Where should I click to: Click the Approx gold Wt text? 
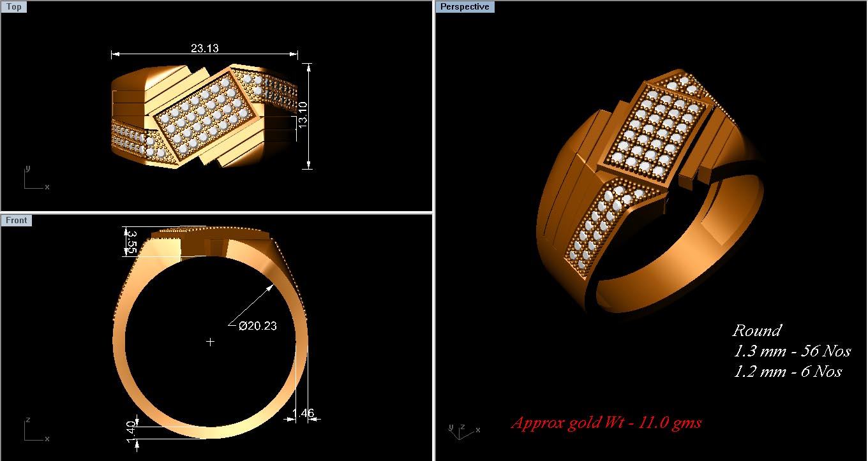click(607, 422)
